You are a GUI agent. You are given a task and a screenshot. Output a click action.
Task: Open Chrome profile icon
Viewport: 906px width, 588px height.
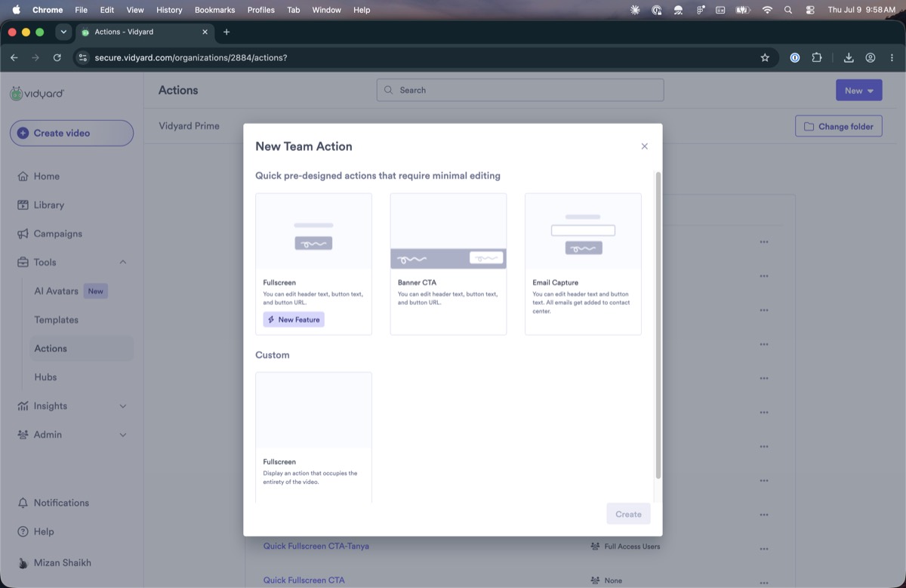pyautogui.click(x=871, y=57)
